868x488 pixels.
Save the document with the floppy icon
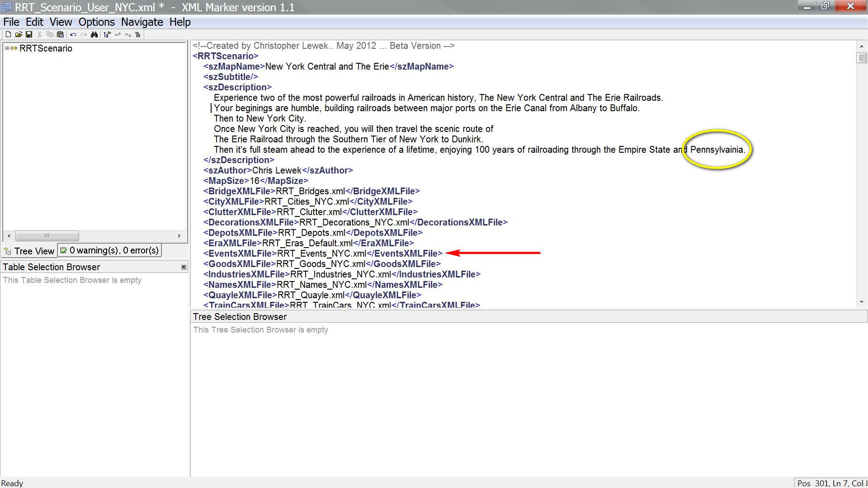[x=29, y=34]
